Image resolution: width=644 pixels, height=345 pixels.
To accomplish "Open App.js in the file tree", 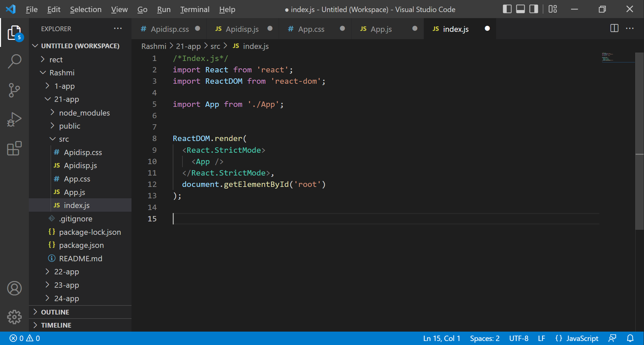I will [80, 192].
